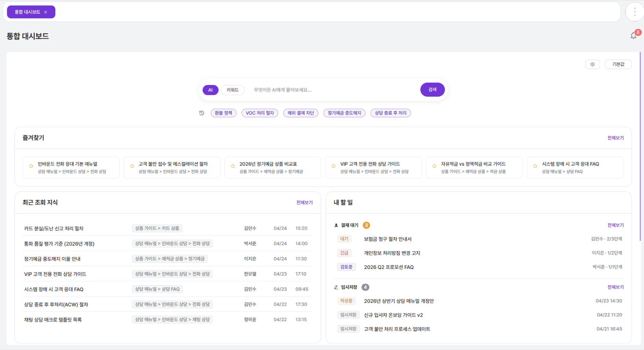
Task: Click the 검색 button
Action: coord(432,90)
